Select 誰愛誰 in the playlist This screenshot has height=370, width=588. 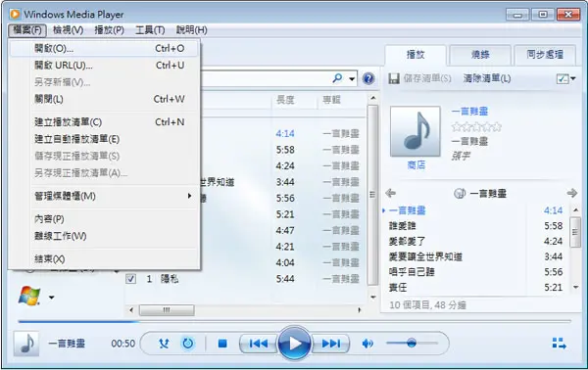click(403, 226)
